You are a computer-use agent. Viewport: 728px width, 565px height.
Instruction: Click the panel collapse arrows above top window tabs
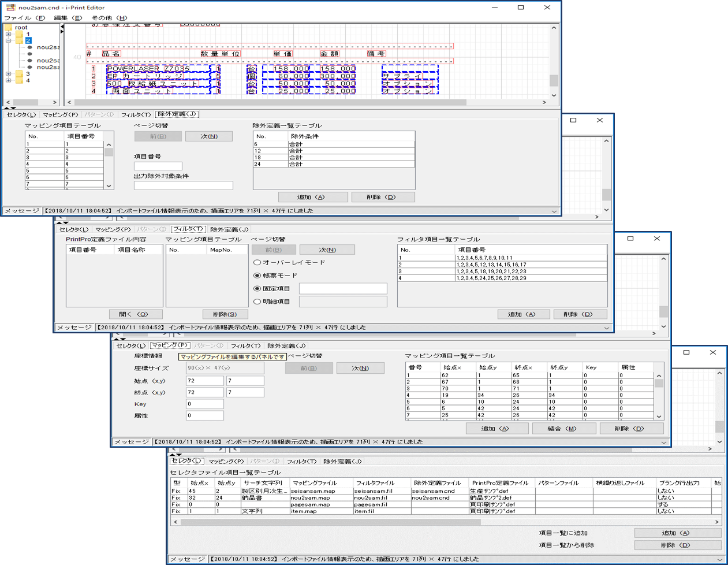[10, 108]
